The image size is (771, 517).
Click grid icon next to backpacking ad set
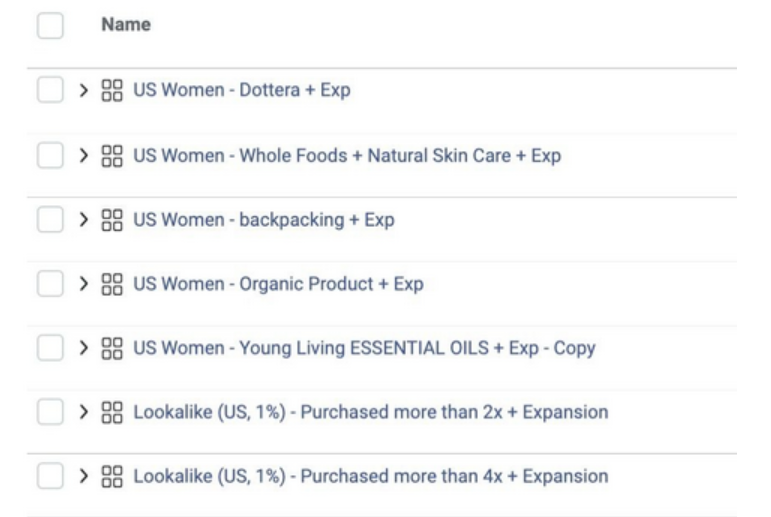[112, 220]
